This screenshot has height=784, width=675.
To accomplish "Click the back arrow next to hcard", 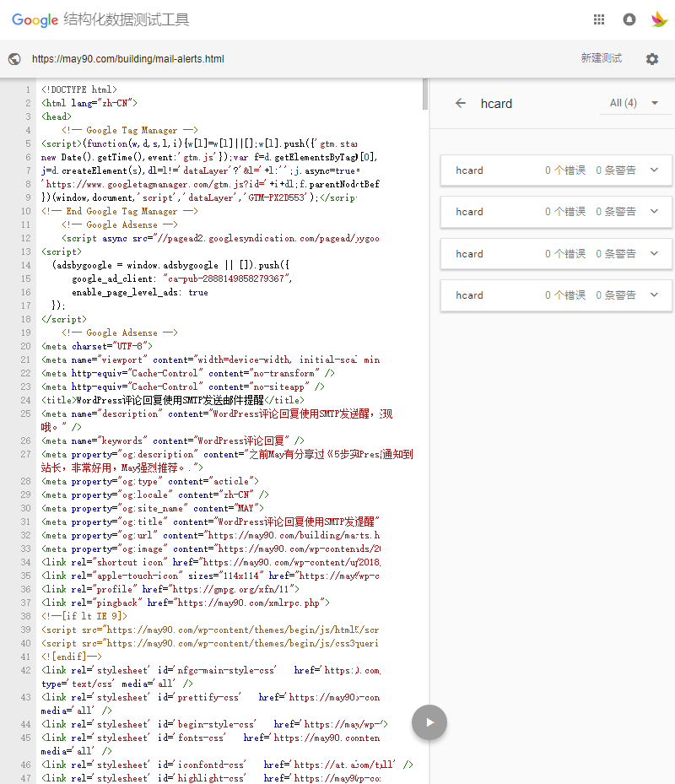I will click(x=460, y=103).
